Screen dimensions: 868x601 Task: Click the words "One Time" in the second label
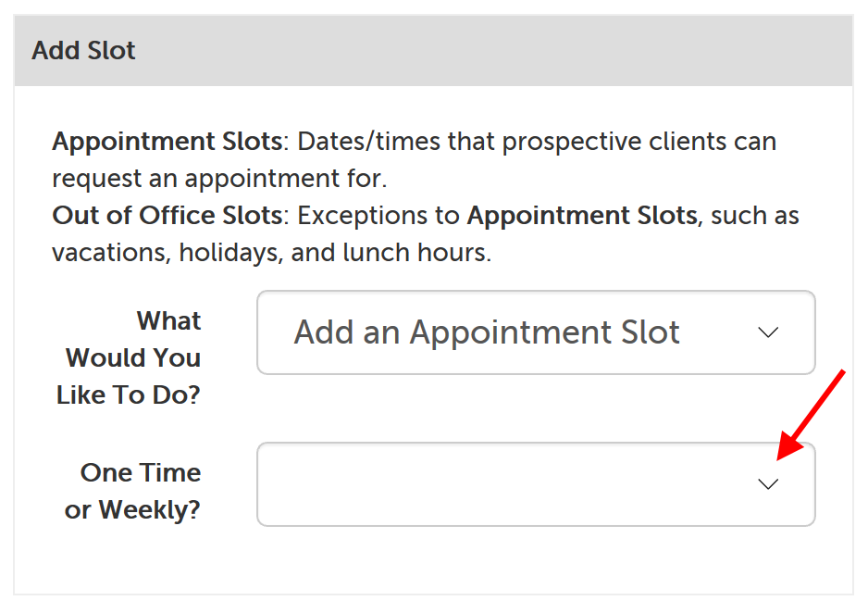[141, 472]
